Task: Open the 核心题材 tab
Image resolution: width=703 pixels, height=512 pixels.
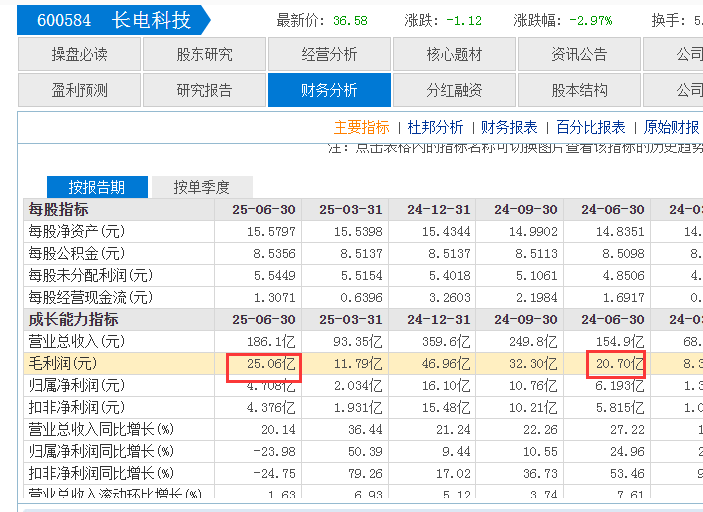Action: tap(454, 54)
